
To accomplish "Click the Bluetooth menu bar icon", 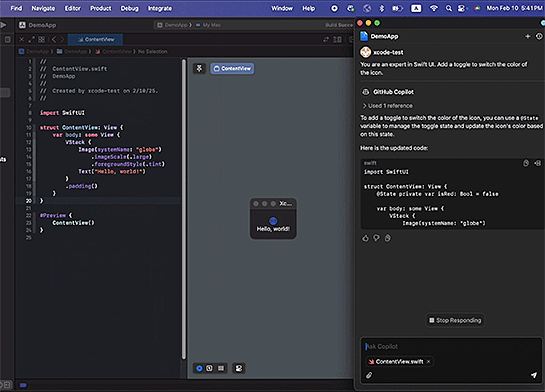I will 382,8.
